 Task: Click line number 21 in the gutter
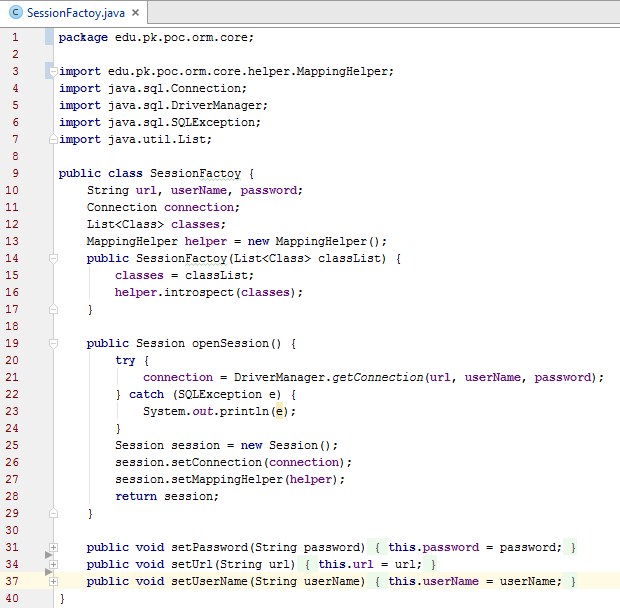pyautogui.click(x=12, y=377)
